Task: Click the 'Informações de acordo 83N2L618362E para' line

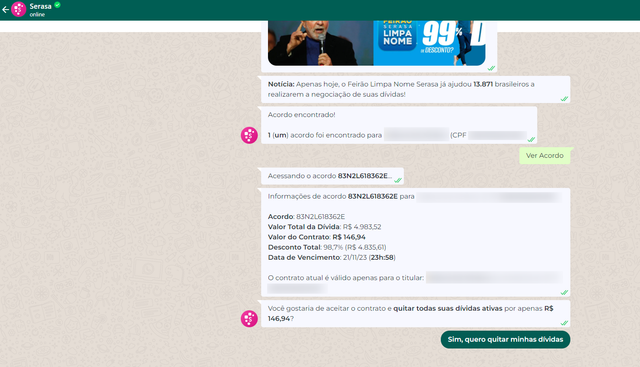Action: pos(341,196)
